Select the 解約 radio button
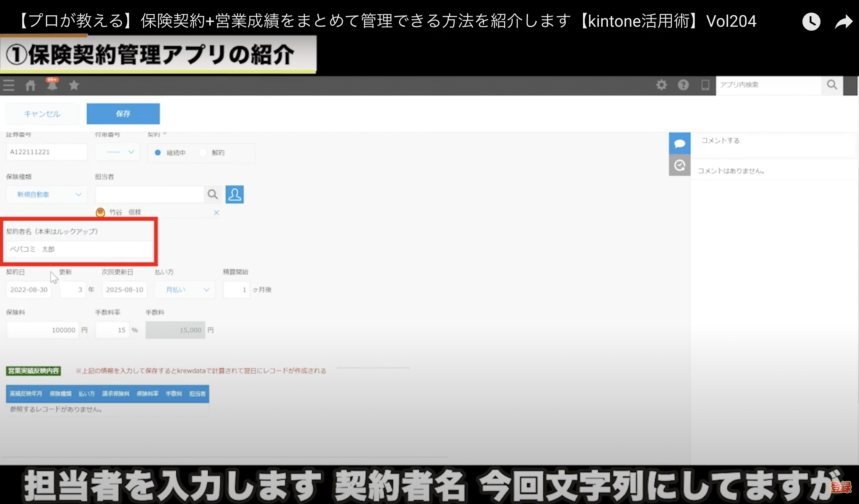 (x=203, y=152)
